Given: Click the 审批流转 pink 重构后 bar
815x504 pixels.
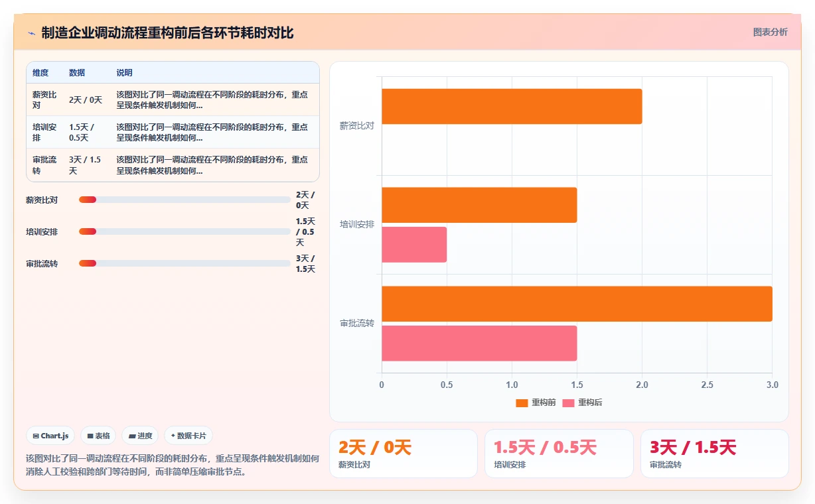Looking at the screenshot, I should [x=479, y=344].
